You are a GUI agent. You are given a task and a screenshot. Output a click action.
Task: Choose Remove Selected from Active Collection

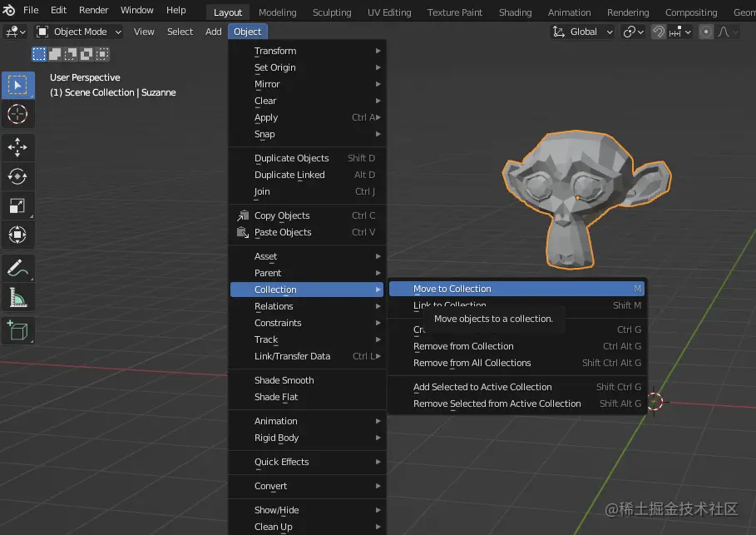tap(516, 404)
